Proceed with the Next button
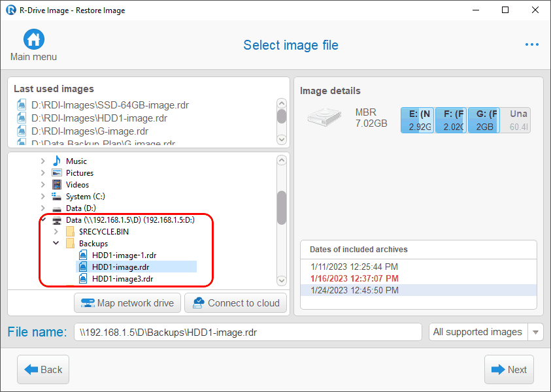Image resolution: width=551 pixels, height=392 pixels. (x=509, y=370)
